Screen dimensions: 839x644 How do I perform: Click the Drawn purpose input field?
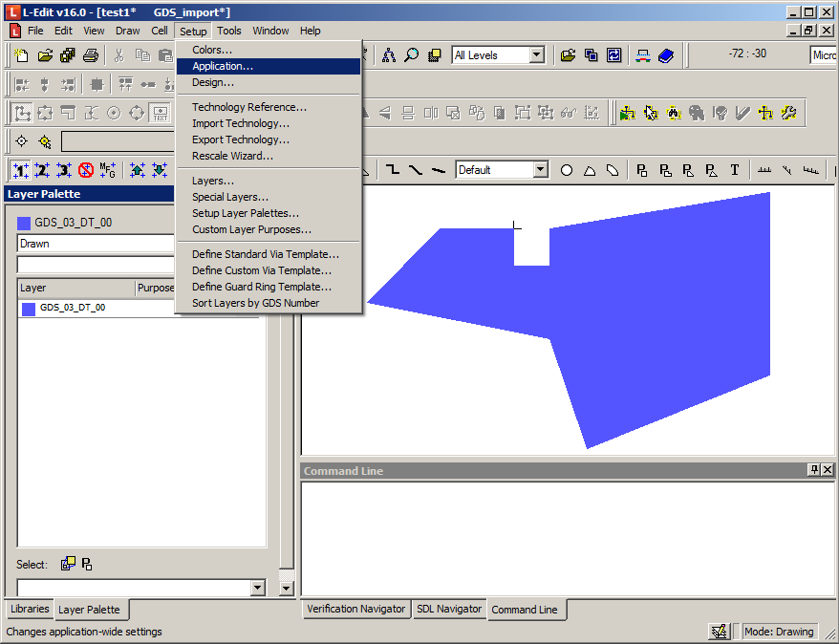coord(96,244)
